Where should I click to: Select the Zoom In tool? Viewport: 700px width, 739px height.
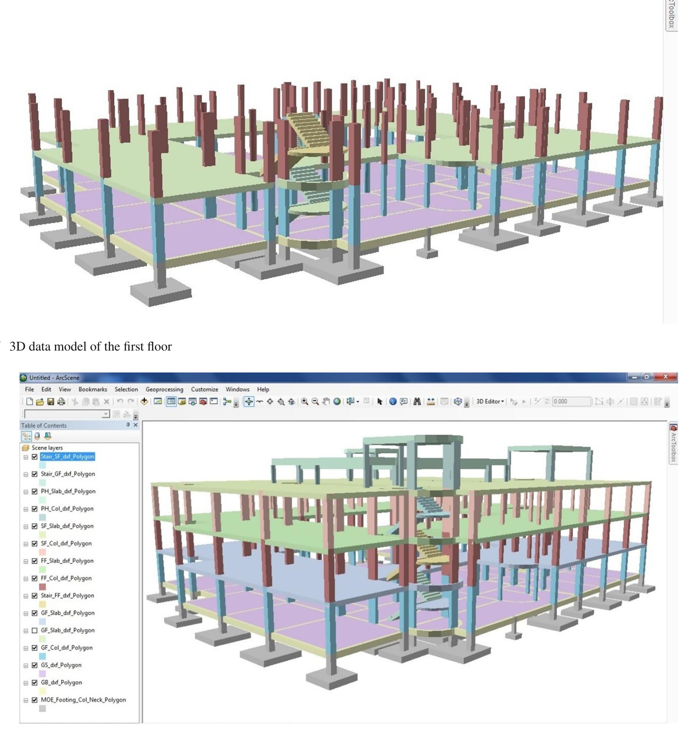point(305,402)
